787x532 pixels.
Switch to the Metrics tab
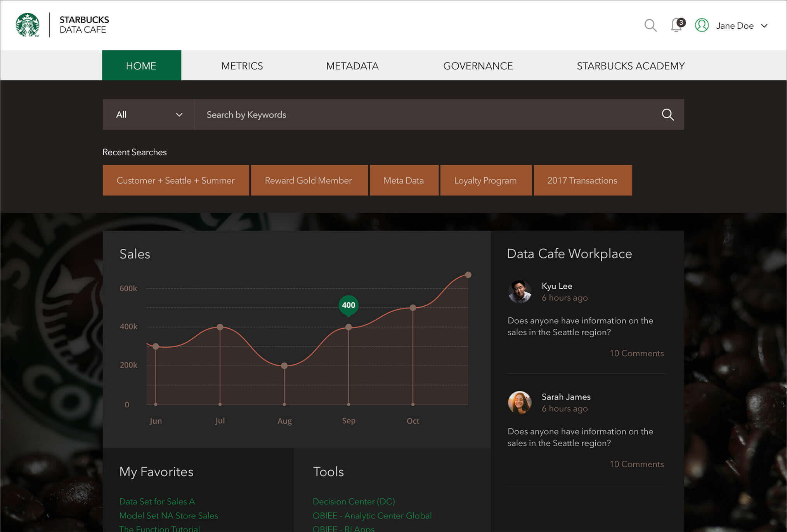pos(242,66)
